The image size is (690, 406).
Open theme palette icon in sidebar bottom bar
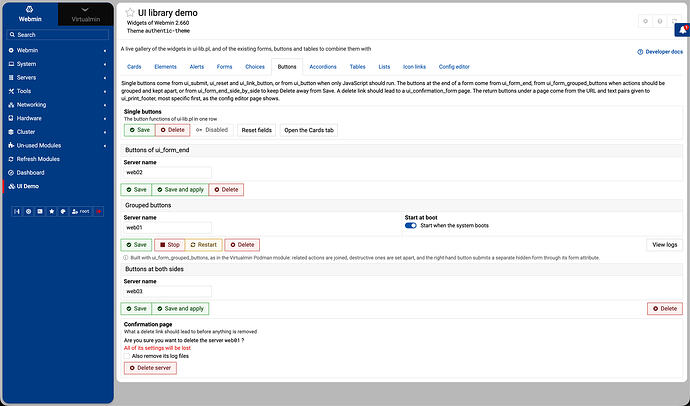[x=63, y=212]
